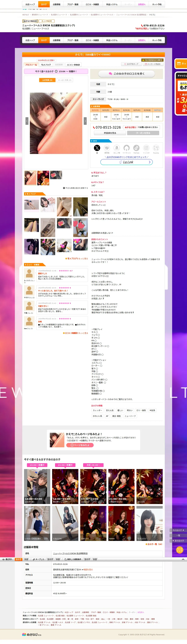This screenshot has width=187, height=644.
Task: Open the はるか(26) recommended card
Action: [x=37, y=487]
